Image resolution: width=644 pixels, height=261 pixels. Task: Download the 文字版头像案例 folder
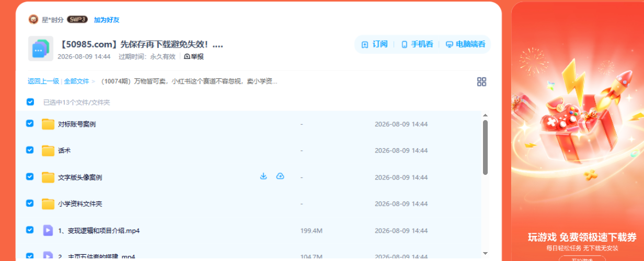tap(263, 176)
